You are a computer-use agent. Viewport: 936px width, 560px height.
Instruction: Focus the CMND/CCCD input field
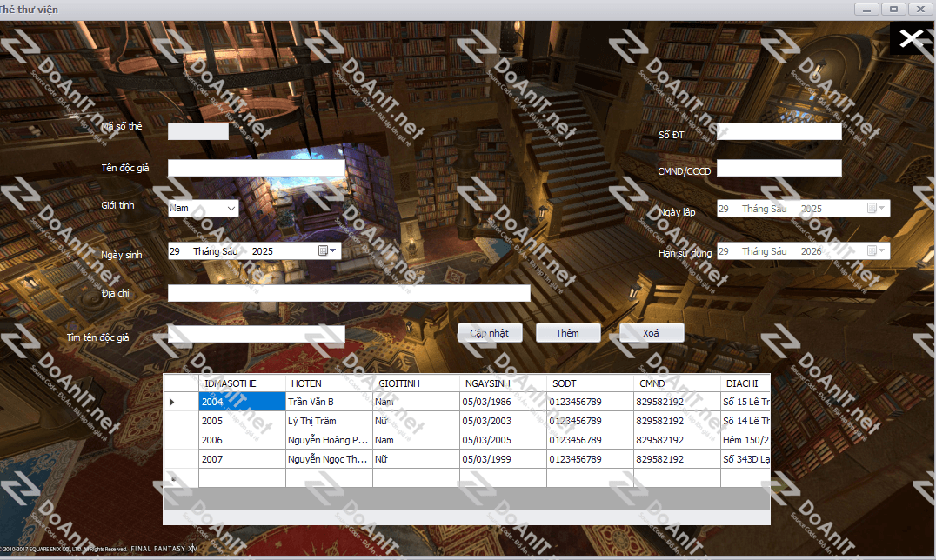(779, 168)
